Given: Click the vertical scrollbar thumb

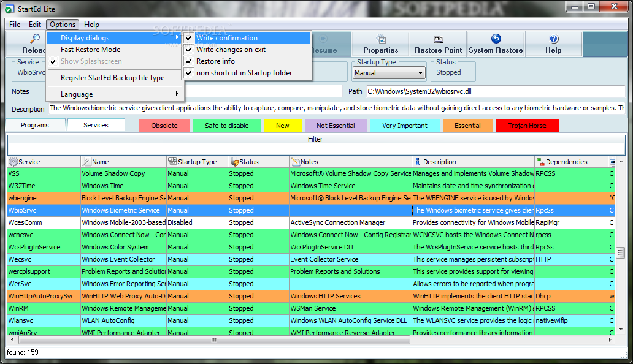Looking at the screenshot, I should tap(621, 252).
